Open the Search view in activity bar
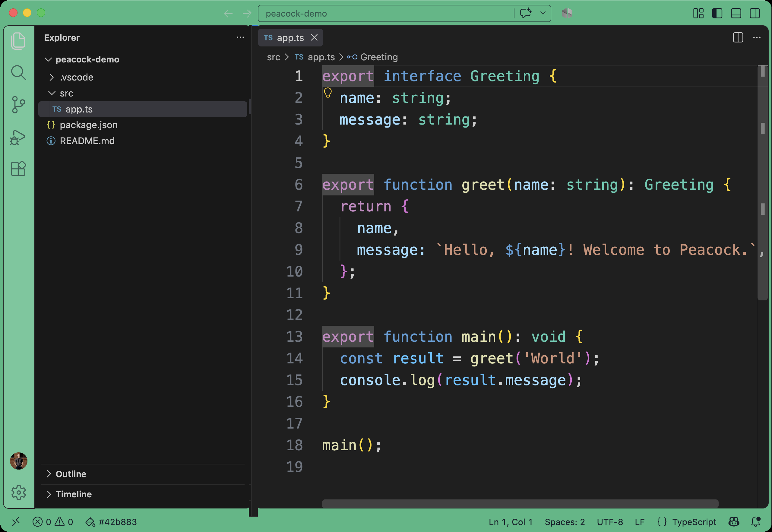Screen dimensions: 772x532 [18, 73]
